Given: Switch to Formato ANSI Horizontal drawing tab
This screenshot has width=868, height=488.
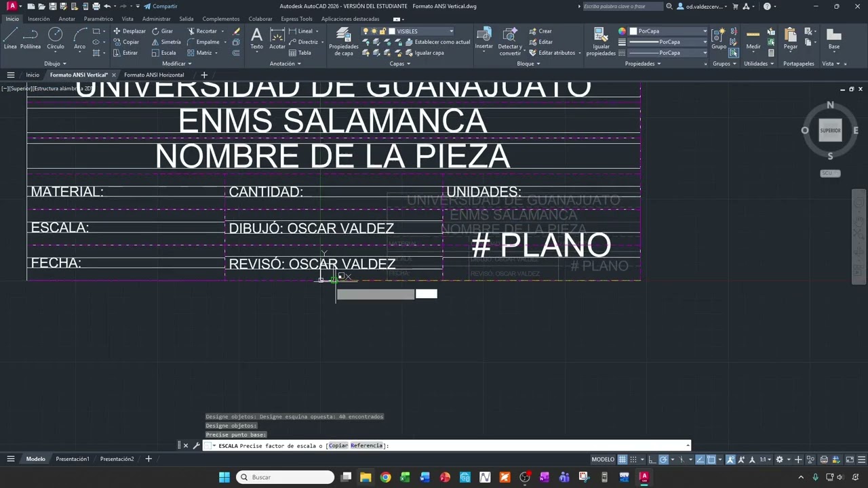Looking at the screenshot, I should click(154, 75).
